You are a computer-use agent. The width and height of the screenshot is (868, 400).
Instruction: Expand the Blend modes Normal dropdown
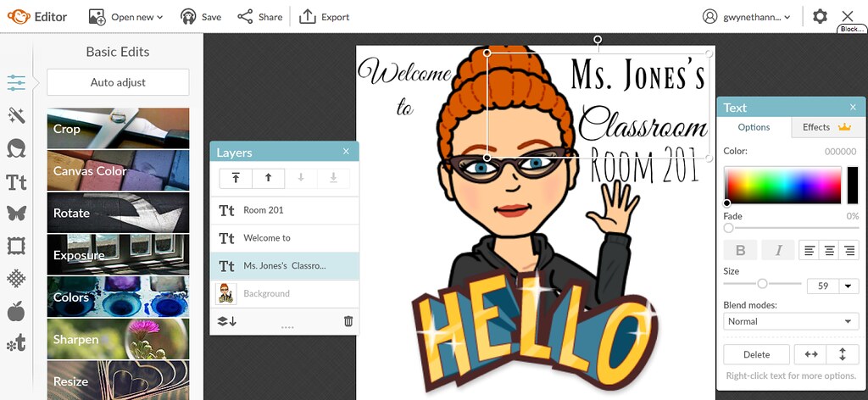(792, 321)
